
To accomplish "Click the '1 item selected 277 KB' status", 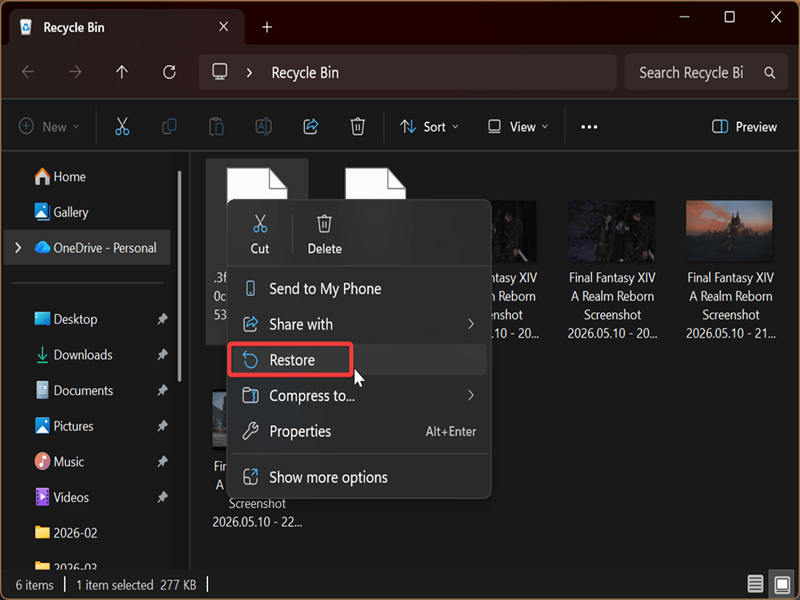I will (x=136, y=585).
